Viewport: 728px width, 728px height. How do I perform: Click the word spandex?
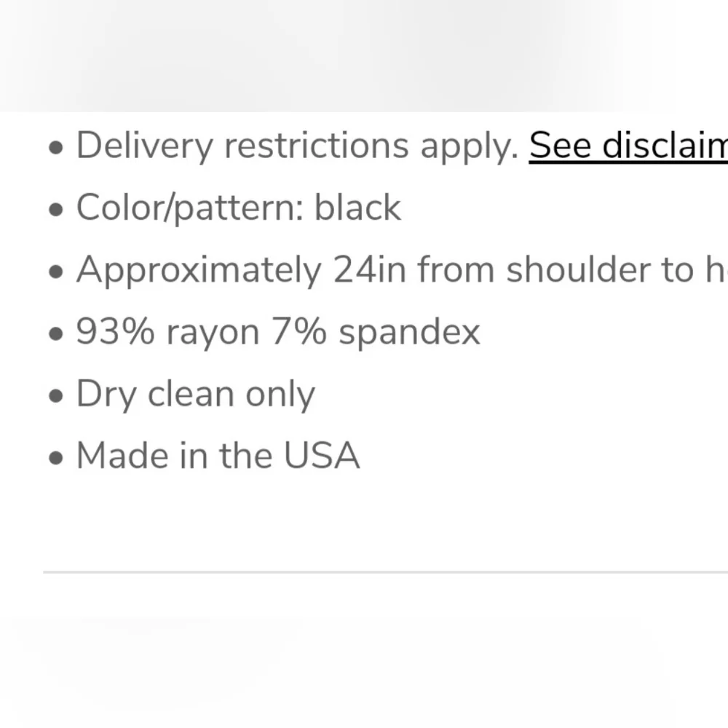coord(409,333)
